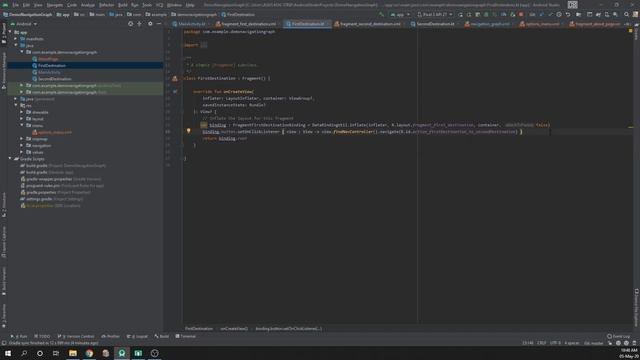
Task: Open the Build menu
Action: [x=122, y=5]
